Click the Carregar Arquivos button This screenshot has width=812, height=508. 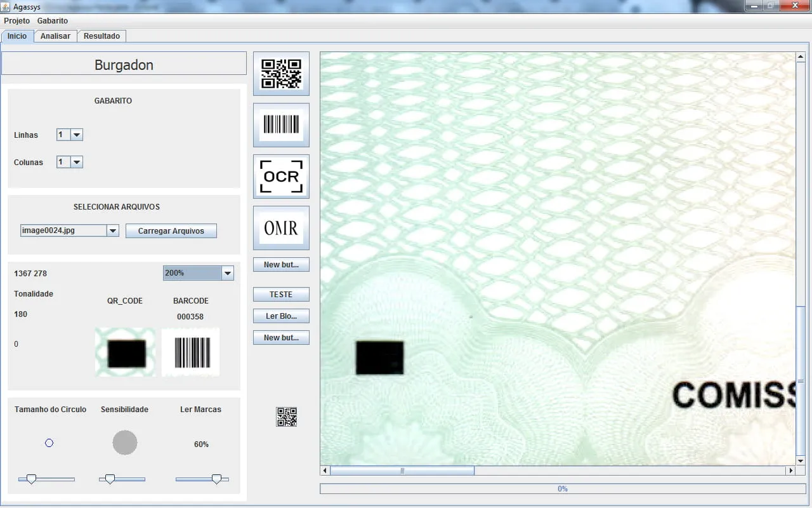click(x=171, y=231)
